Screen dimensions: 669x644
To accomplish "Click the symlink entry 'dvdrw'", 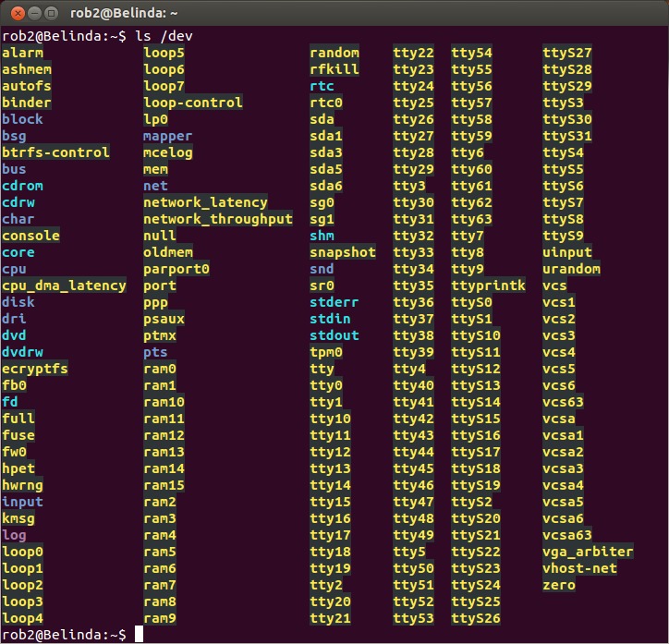I will pyautogui.click(x=22, y=352).
